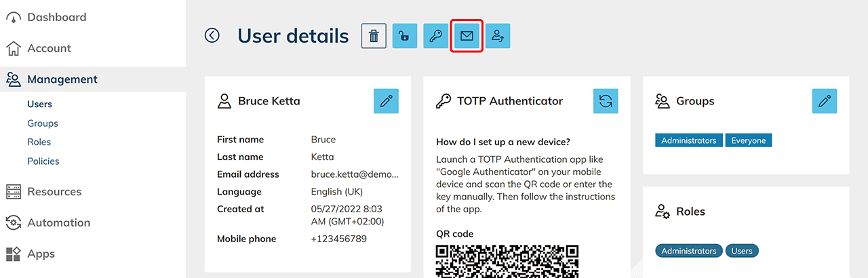Click the back arrow beside User details

coord(212,35)
